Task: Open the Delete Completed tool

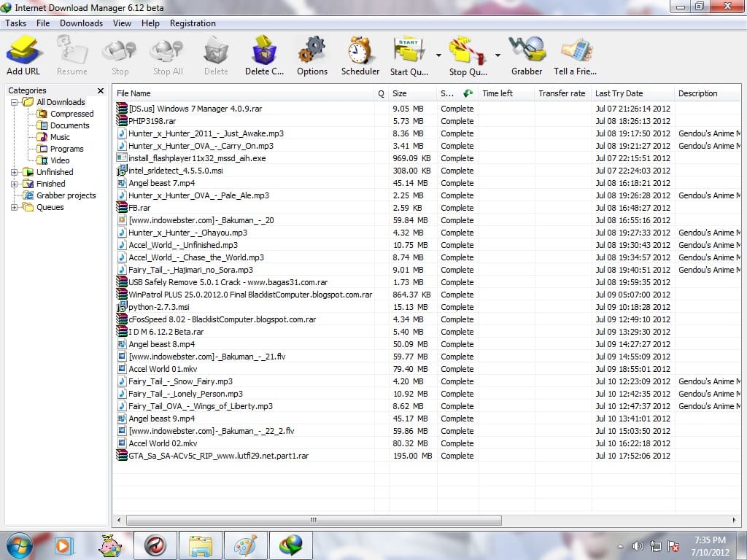Action: click(x=264, y=52)
